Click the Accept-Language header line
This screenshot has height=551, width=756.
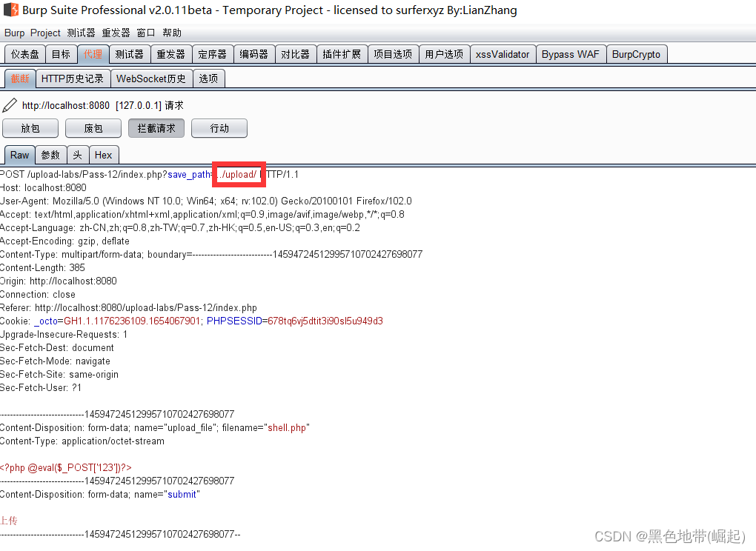point(180,228)
